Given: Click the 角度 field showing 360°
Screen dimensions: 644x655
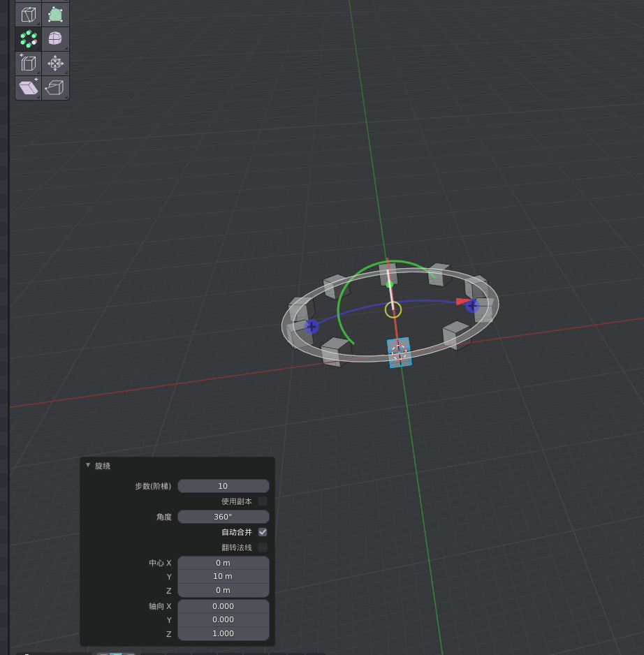Looking at the screenshot, I should (x=223, y=517).
